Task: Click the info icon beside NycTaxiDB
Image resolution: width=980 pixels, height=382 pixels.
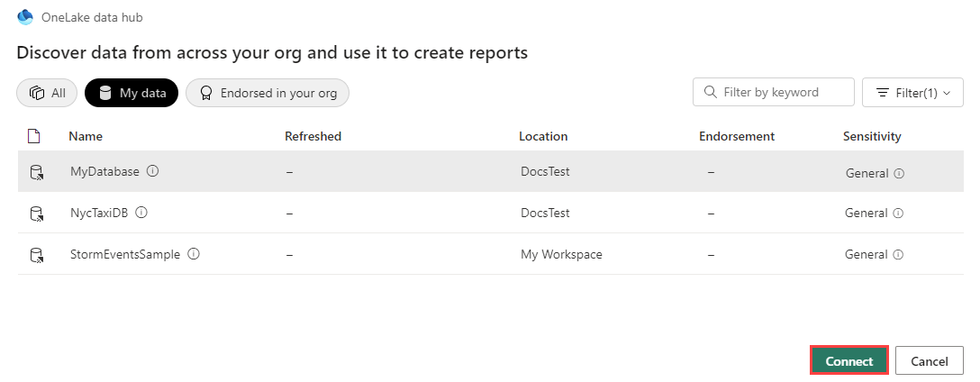Action: click(x=141, y=214)
